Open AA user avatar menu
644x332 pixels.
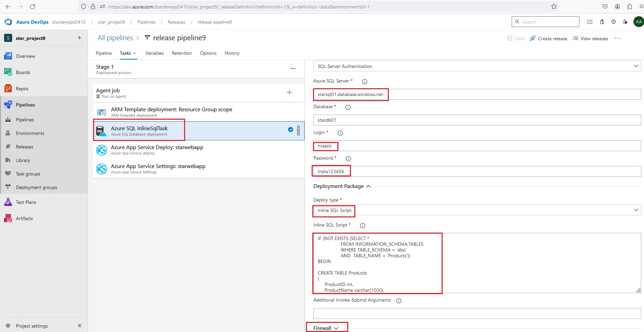point(639,22)
